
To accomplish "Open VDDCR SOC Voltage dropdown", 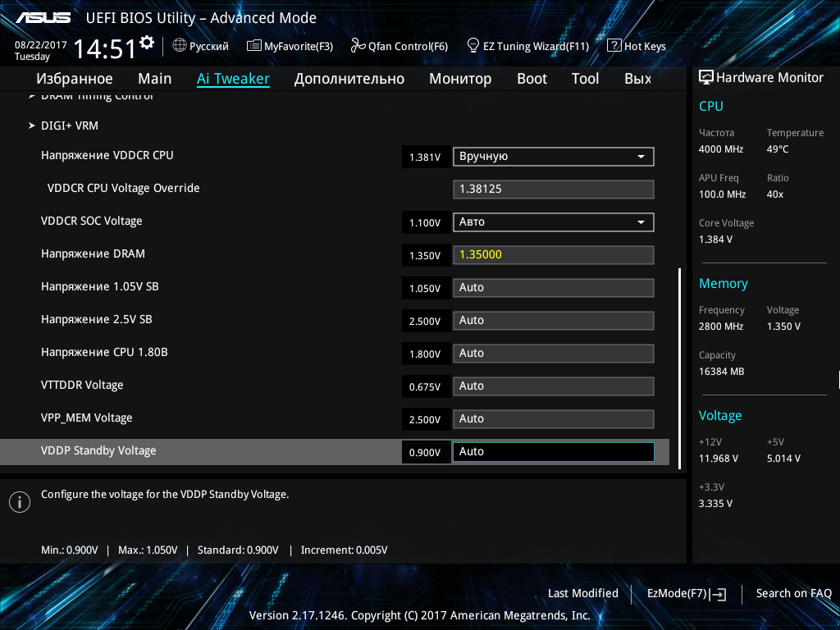I will pyautogui.click(x=554, y=221).
